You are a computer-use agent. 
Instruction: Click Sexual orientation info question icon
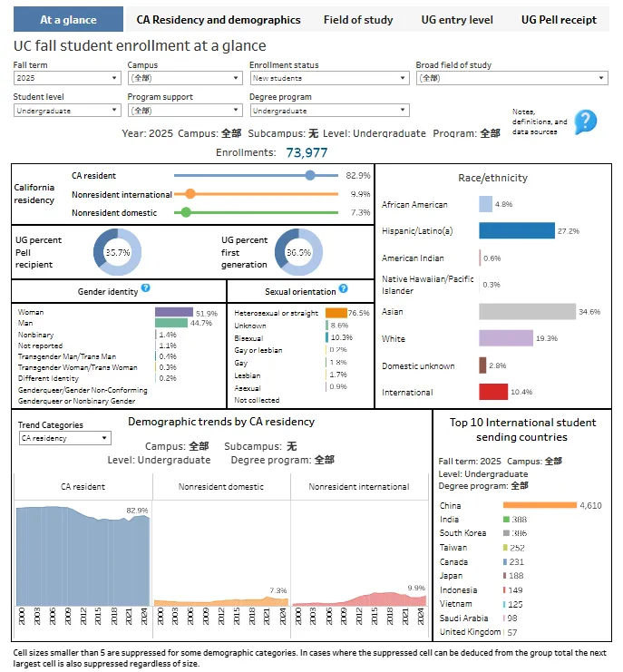pos(343,290)
